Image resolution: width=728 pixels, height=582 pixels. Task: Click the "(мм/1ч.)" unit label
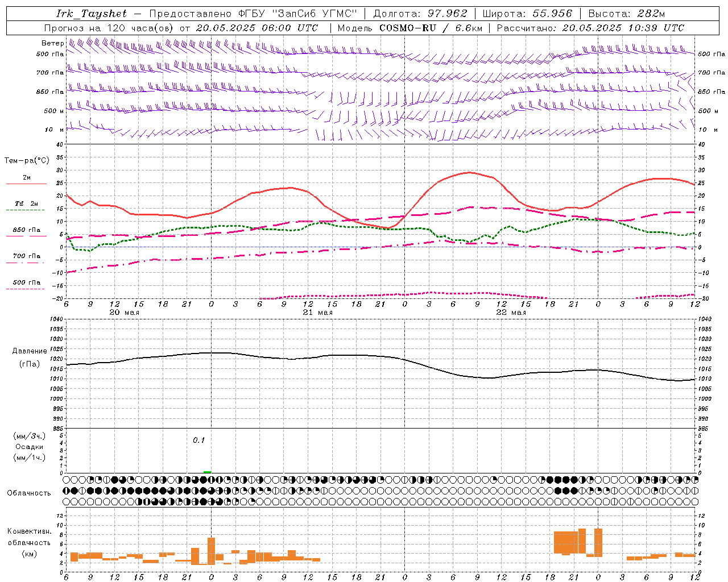point(30,458)
